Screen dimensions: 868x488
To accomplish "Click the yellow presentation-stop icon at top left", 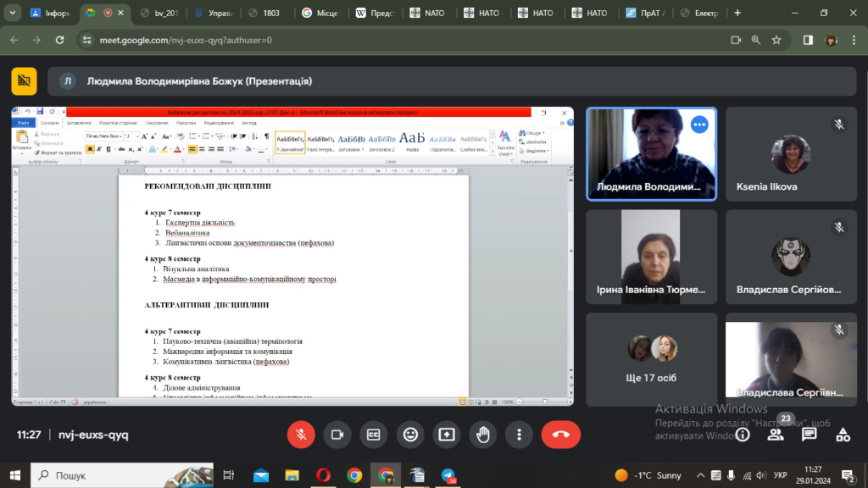I will [x=24, y=81].
